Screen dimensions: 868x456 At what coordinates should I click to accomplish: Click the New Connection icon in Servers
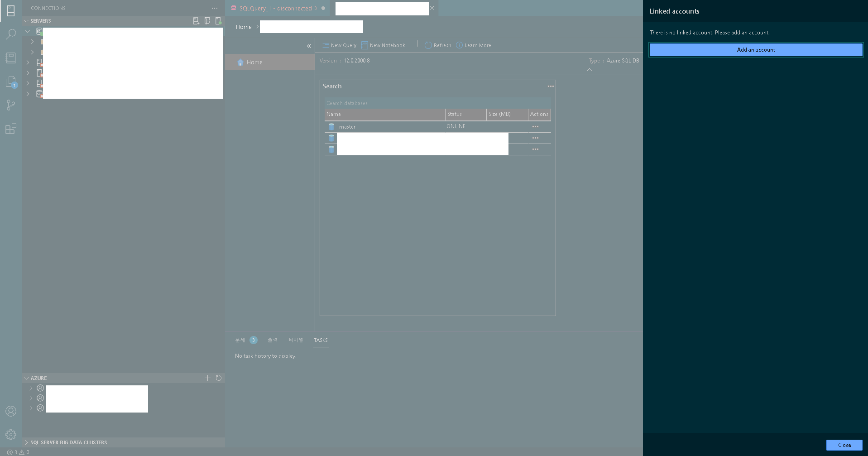(196, 21)
